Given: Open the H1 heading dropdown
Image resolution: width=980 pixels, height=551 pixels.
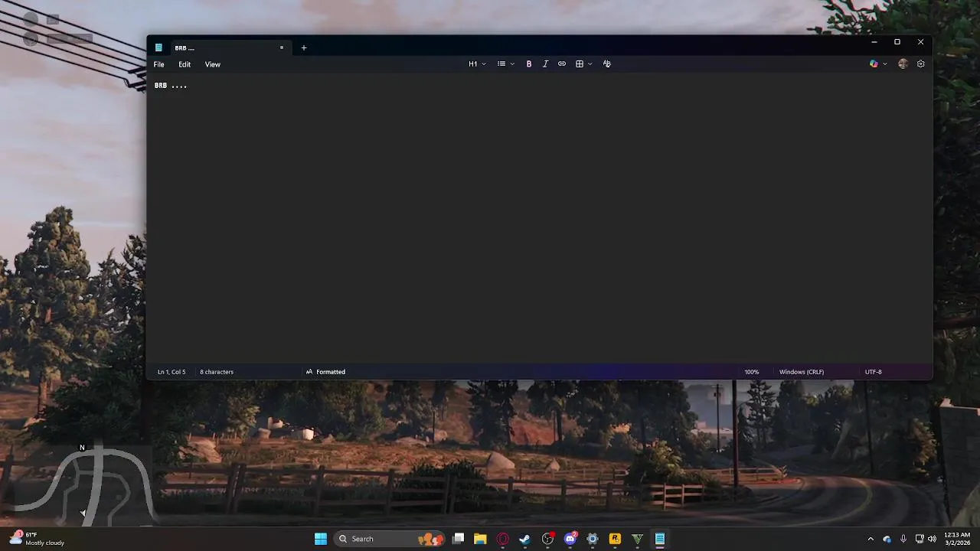Looking at the screenshot, I should point(477,64).
